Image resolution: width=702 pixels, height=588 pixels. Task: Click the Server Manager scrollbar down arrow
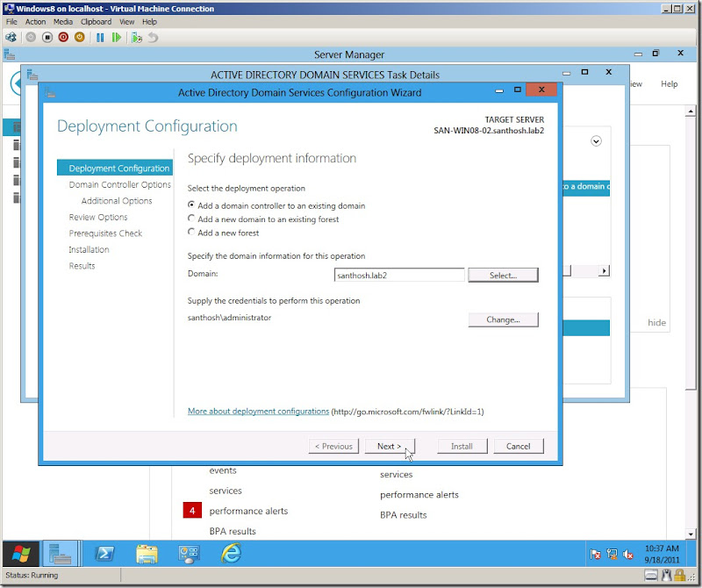pos(691,534)
